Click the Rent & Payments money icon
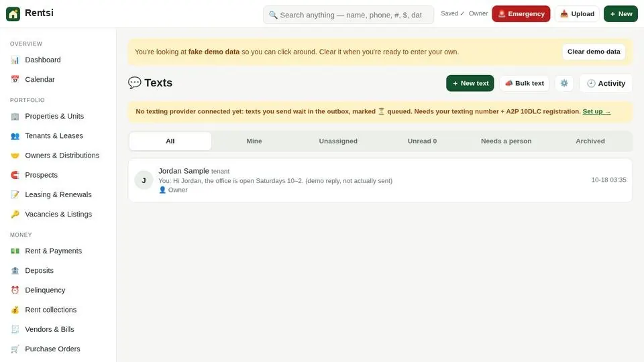This screenshot has height=362, width=644. [15, 251]
